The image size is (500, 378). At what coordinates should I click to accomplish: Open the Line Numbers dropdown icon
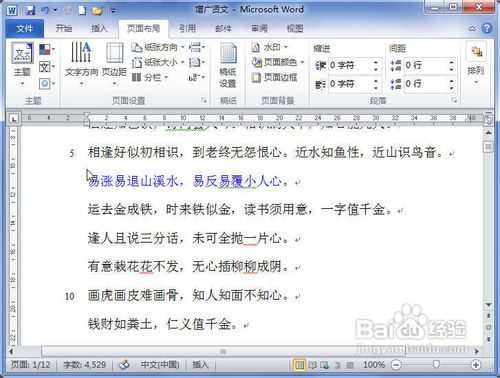(197, 62)
